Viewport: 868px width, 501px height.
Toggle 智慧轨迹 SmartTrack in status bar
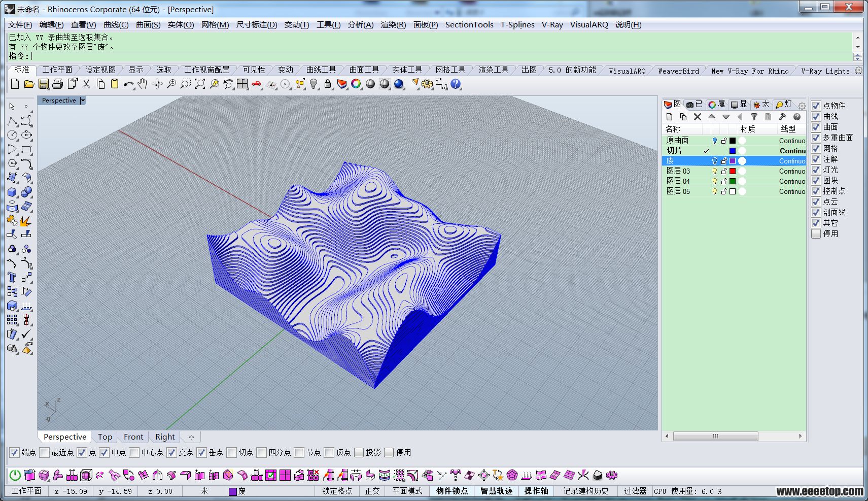[x=497, y=491]
